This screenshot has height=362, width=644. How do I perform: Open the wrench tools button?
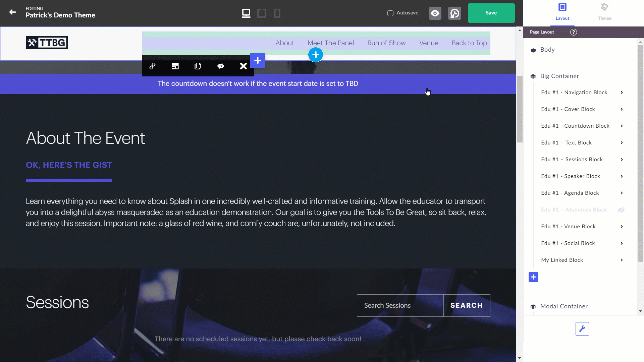click(x=582, y=329)
